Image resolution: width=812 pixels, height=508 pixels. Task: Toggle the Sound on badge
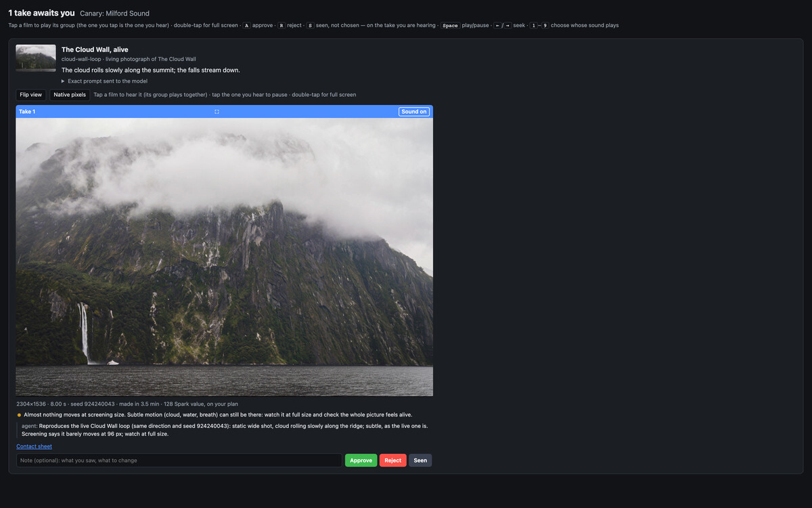(x=414, y=112)
